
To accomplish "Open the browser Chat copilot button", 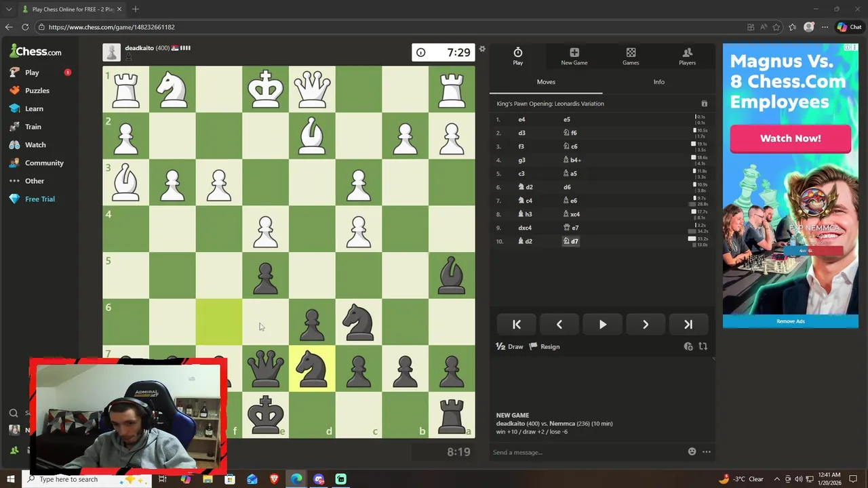I will 849,27.
